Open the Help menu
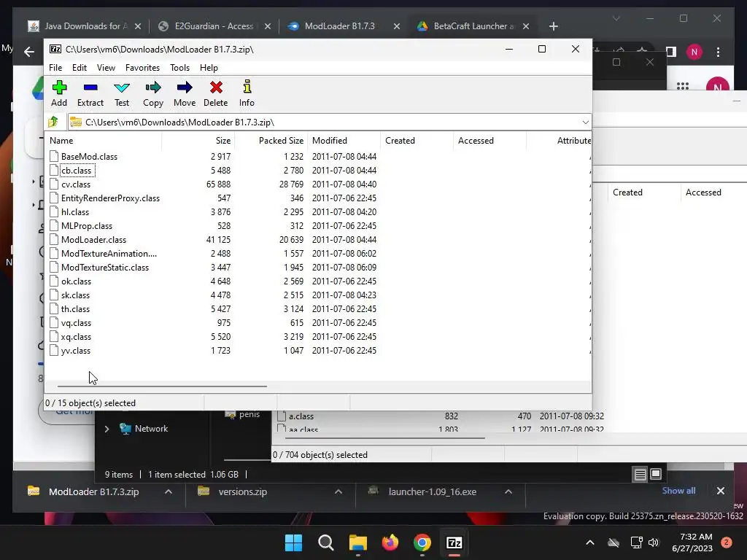 (x=209, y=68)
